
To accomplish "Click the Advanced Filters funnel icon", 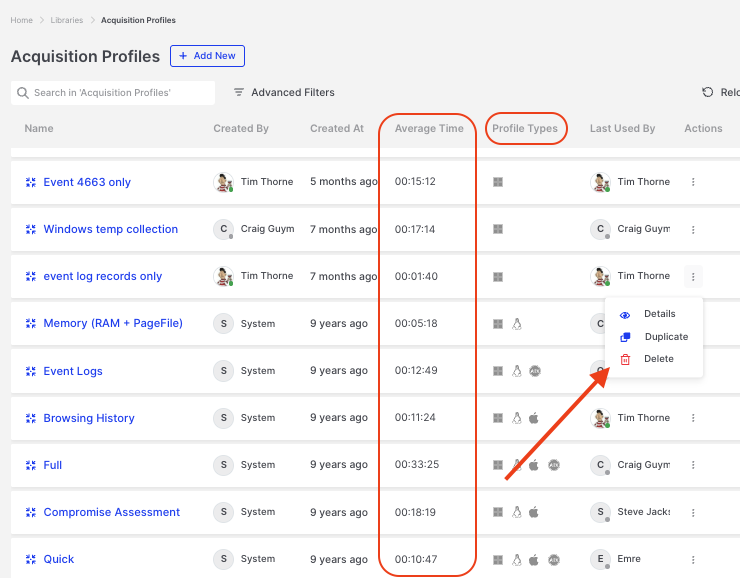I will pyautogui.click(x=239, y=92).
